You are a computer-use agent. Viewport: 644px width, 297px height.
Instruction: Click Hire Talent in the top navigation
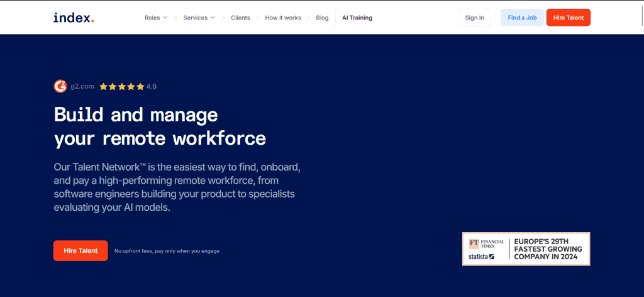568,18
